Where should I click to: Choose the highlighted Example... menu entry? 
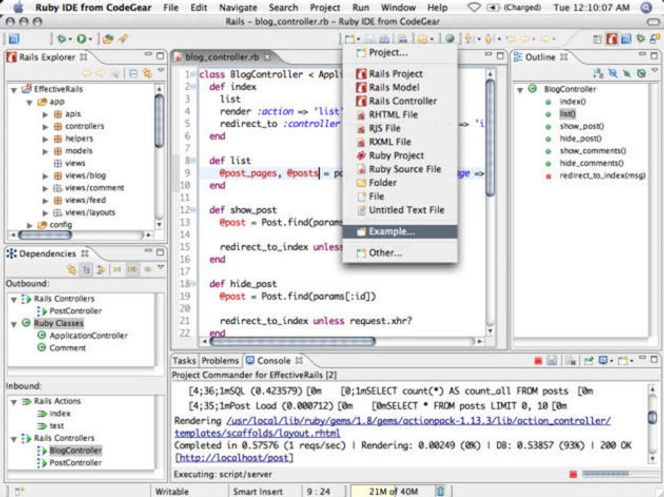(x=400, y=232)
